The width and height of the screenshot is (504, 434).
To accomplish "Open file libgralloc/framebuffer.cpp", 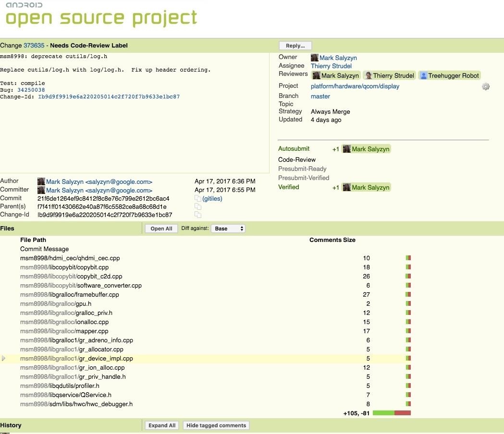I will click(70, 294).
